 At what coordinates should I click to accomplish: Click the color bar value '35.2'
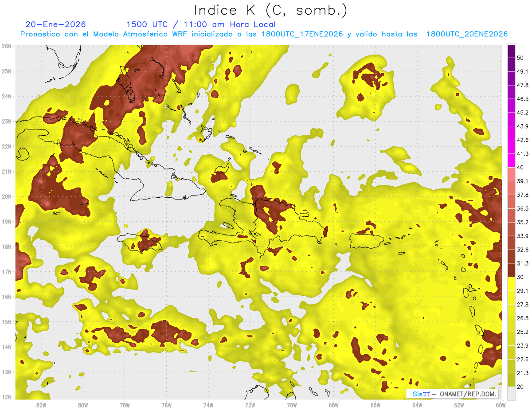(x=523, y=222)
